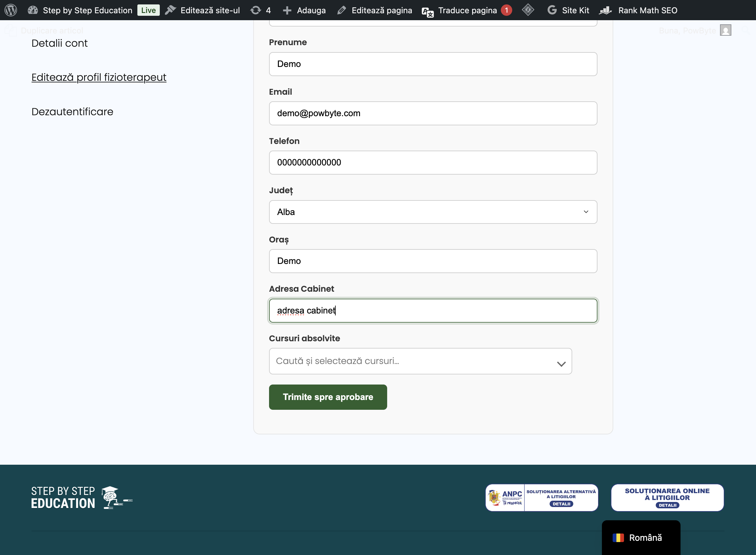
Task: Open the Română language switcher
Action: point(641,538)
